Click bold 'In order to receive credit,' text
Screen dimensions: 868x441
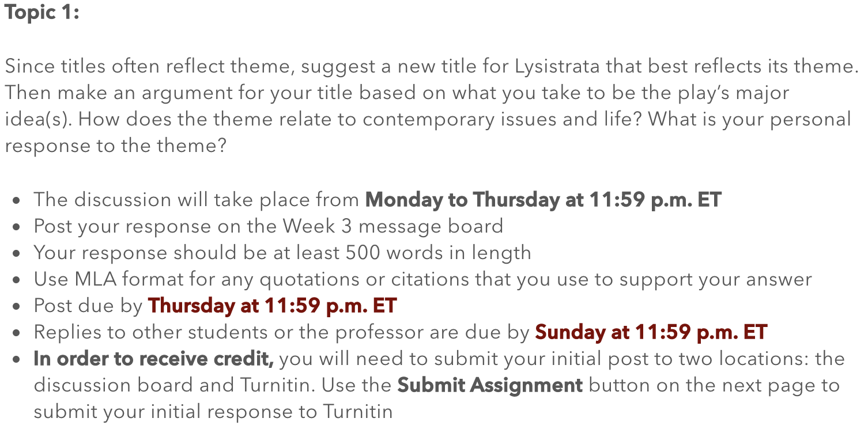point(154,359)
